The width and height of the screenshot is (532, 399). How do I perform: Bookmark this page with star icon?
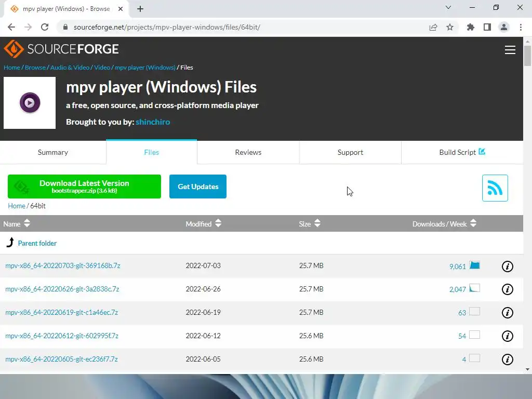click(x=450, y=27)
